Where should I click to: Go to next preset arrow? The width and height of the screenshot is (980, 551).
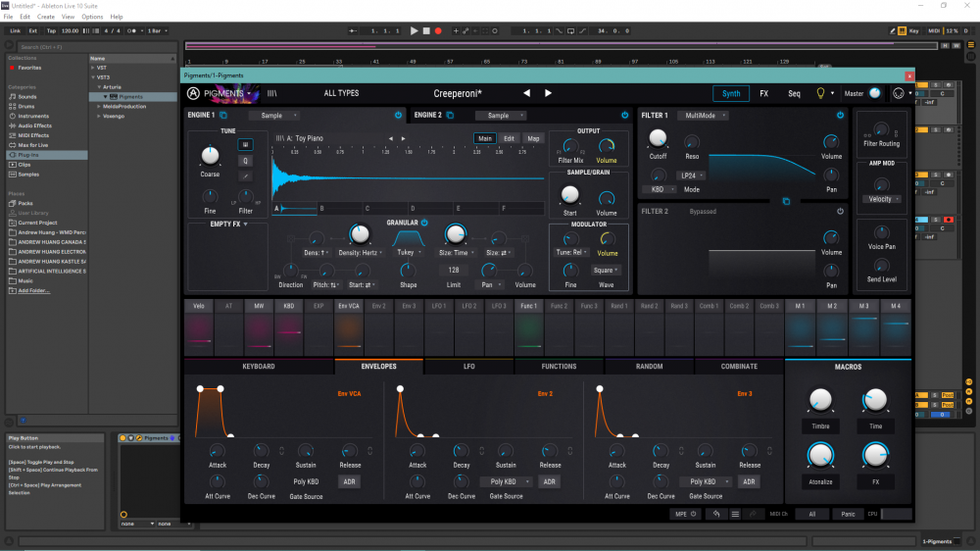(548, 93)
